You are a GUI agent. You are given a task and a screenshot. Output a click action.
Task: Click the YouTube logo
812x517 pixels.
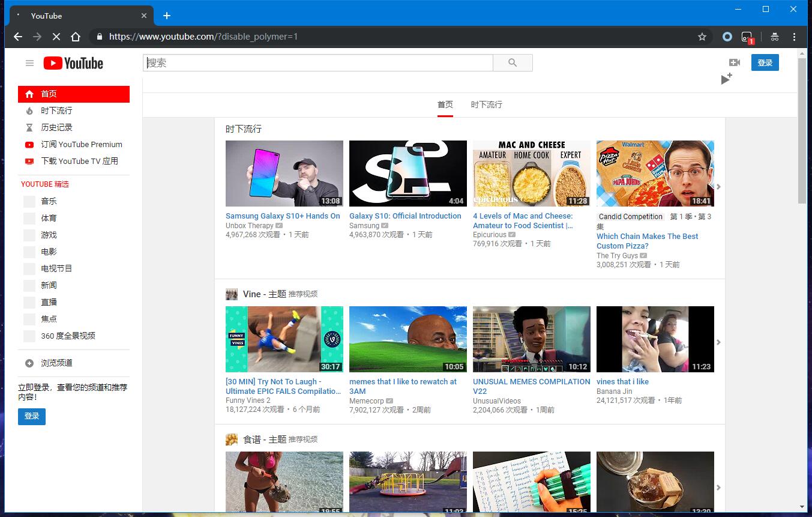(x=73, y=63)
